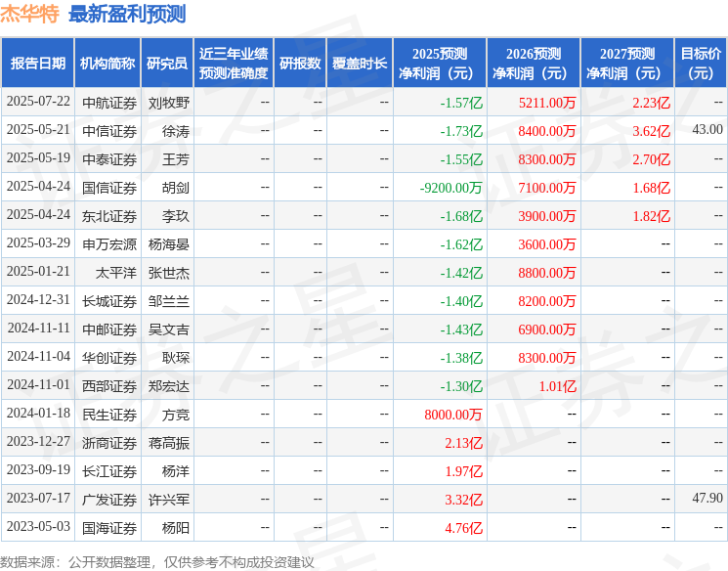Select the date cell 2024-12-31
Screen dimensions: 728x571
coord(38,299)
